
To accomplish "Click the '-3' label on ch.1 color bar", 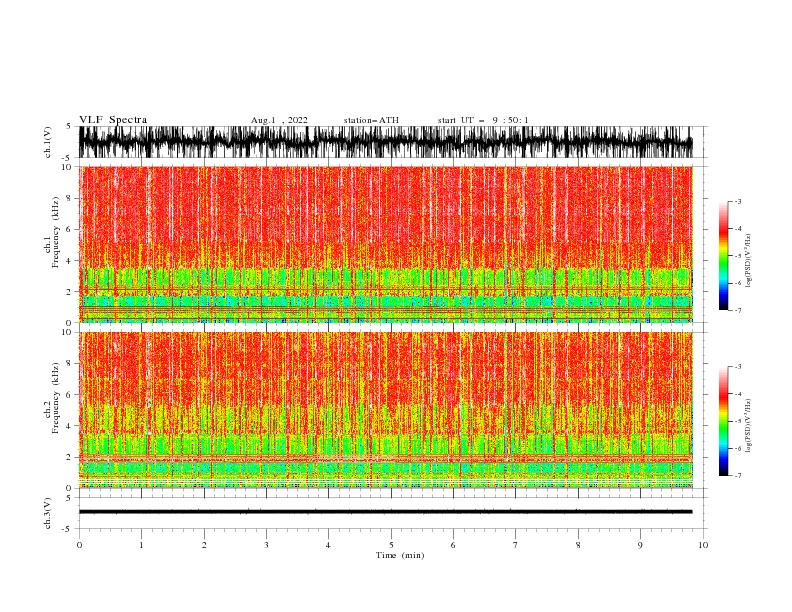I will (x=737, y=201).
